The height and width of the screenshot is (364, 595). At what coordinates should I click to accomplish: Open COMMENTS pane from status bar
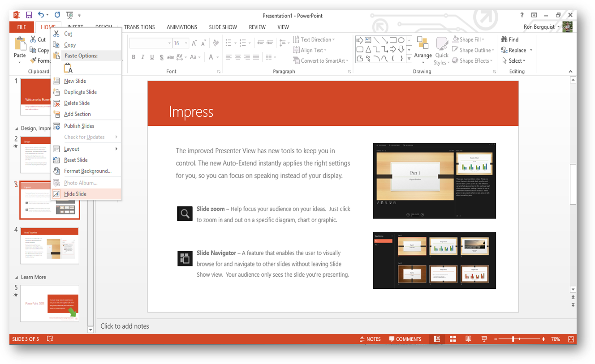pyautogui.click(x=405, y=339)
